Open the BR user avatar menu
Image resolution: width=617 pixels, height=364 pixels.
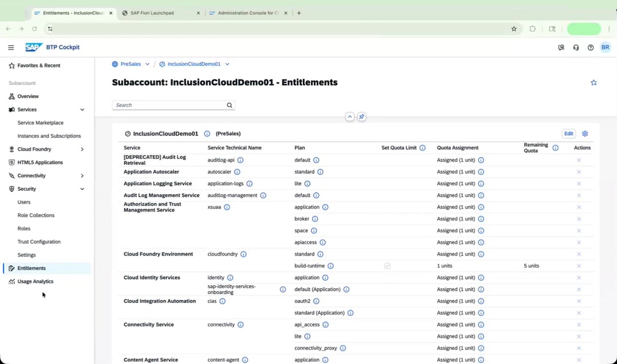pos(605,47)
